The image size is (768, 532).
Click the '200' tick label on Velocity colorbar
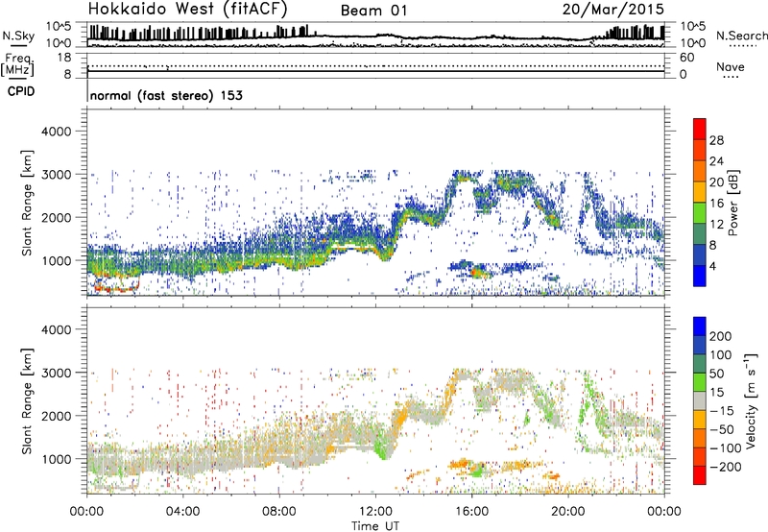(721, 336)
